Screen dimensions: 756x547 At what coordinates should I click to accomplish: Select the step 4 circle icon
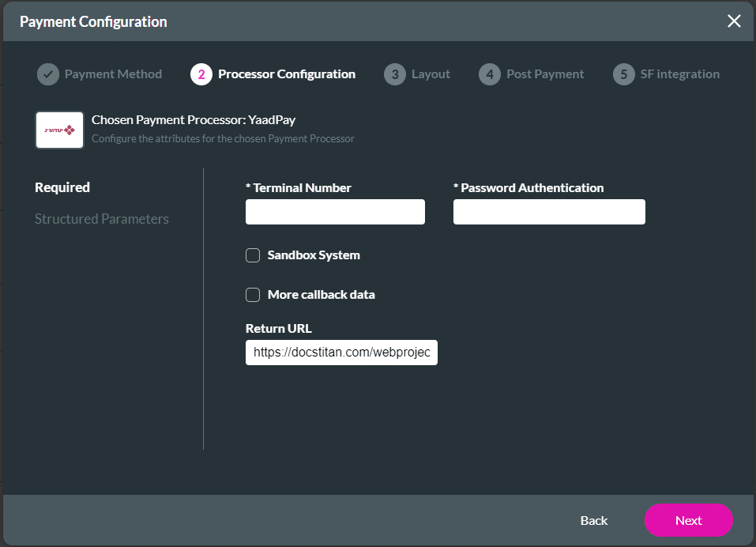click(x=490, y=74)
